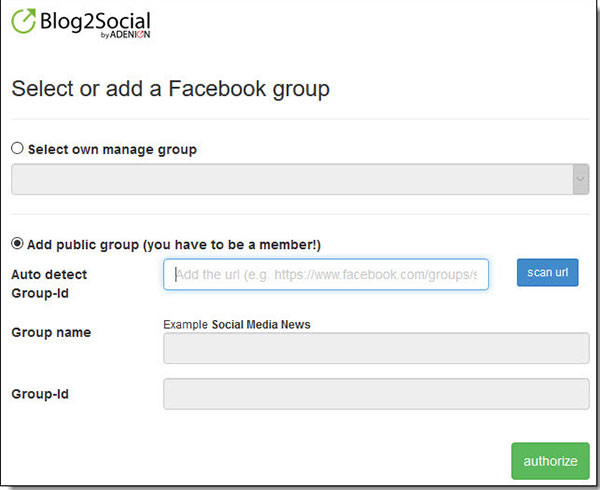600x490 pixels.
Task: Click the 'Auto detect Group-Id' label
Action: coord(49,283)
